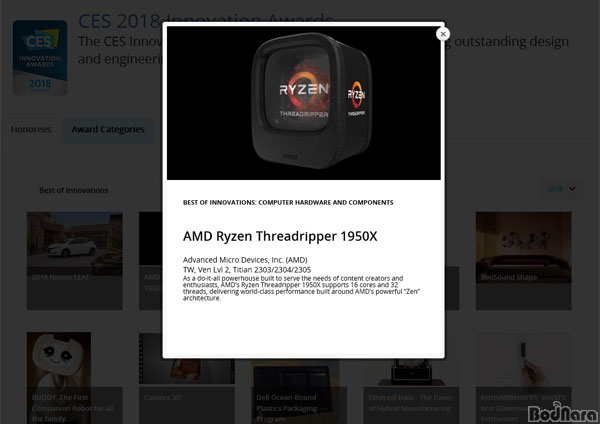Image resolution: width=600 pixels, height=424 pixels.
Task: Click the Ryzen Threadripper product image
Action: 303,103
